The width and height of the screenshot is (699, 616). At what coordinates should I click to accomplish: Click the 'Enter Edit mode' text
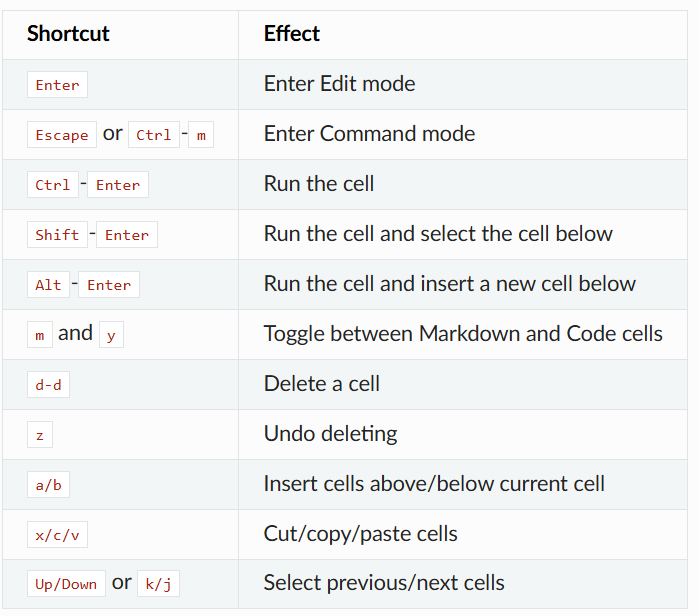click(339, 84)
